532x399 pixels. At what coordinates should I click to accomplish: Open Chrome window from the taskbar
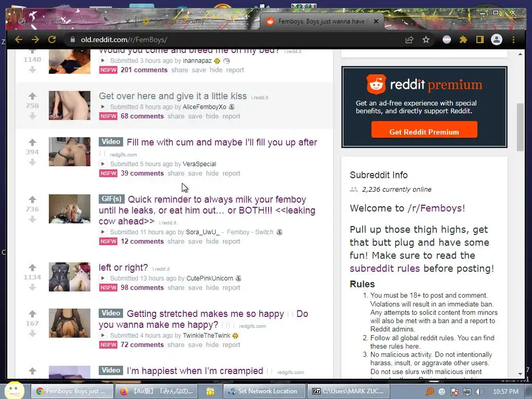(72, 391)
